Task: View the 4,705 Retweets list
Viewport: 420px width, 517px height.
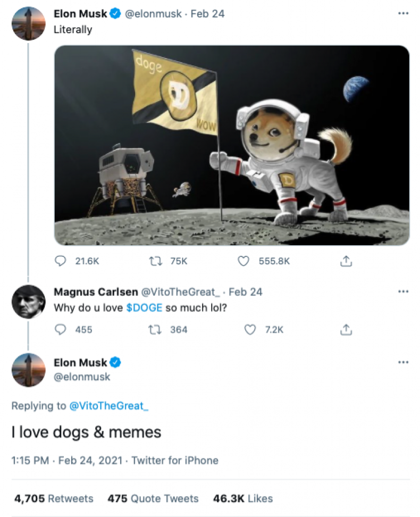Action: [54, 498]
